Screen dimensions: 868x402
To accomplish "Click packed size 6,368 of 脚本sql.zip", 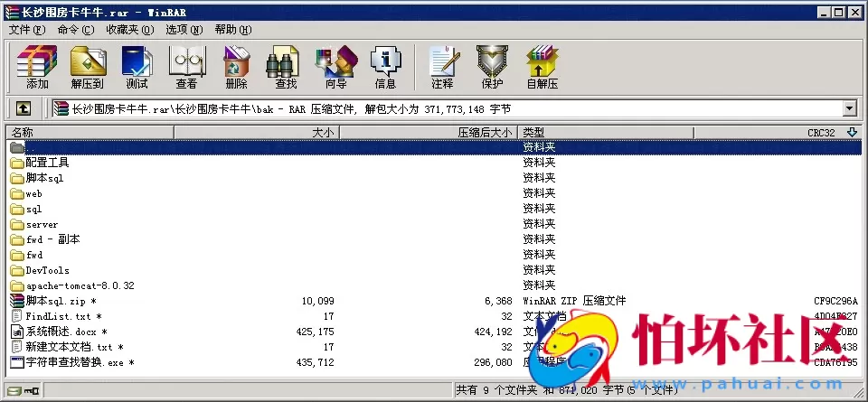I will point(498,302).
